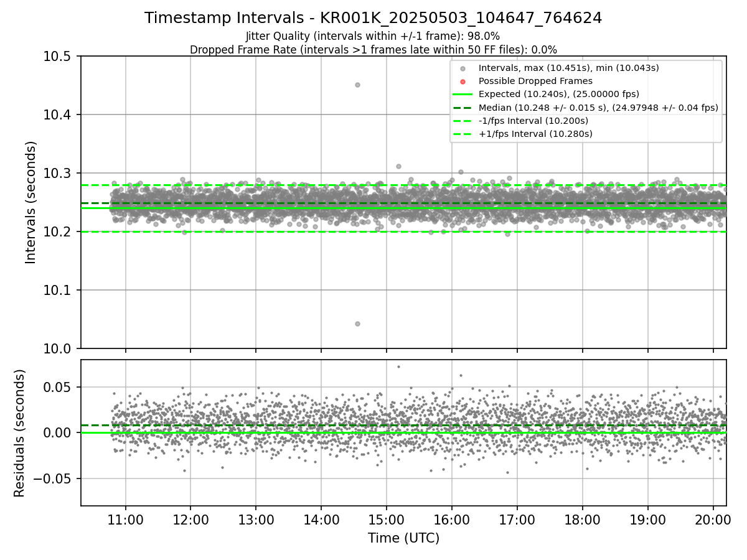Screen dimensions: 747x560
Task: Select legend entry '+1/fps Interval (10.280s)'
Action: (535, 134)
